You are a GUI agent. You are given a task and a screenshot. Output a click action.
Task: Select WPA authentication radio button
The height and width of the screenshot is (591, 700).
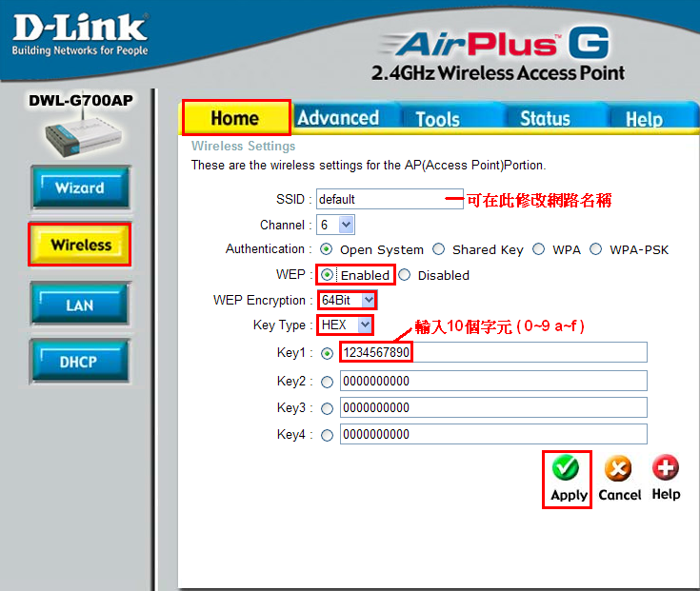(539, 249)
